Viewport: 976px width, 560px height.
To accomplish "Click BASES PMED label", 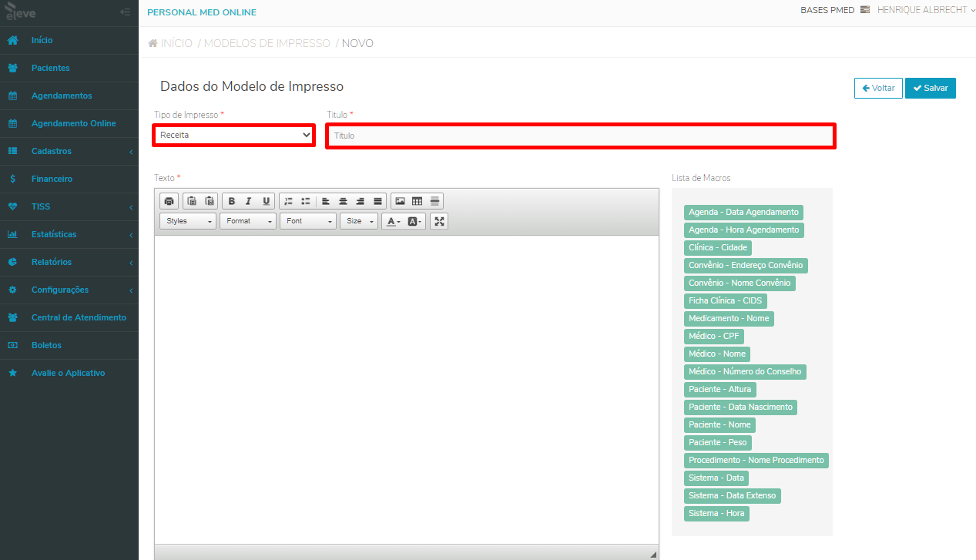I will [x=827, y=11].
